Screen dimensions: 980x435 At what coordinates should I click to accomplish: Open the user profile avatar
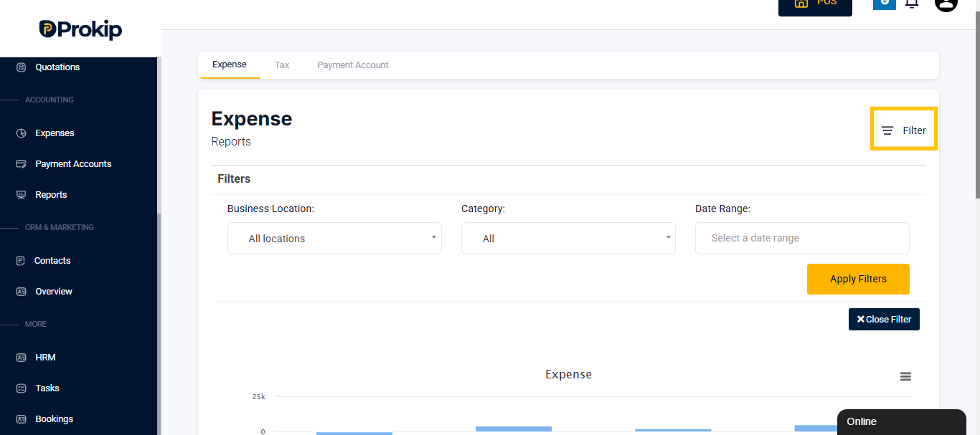pyautogui.click(x=946, y=4)
